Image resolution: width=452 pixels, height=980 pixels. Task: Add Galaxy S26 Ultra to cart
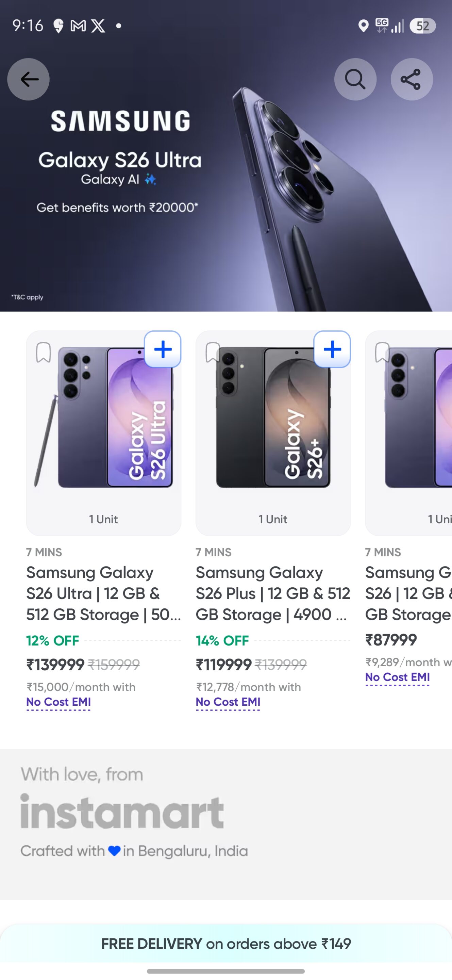[x=163, y=349]
